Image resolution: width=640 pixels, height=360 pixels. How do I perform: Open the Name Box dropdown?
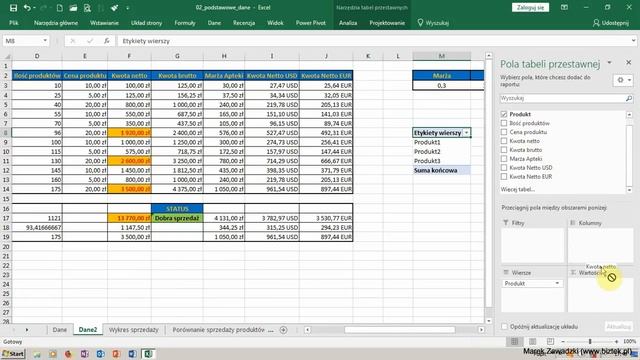tap(45, 41)
